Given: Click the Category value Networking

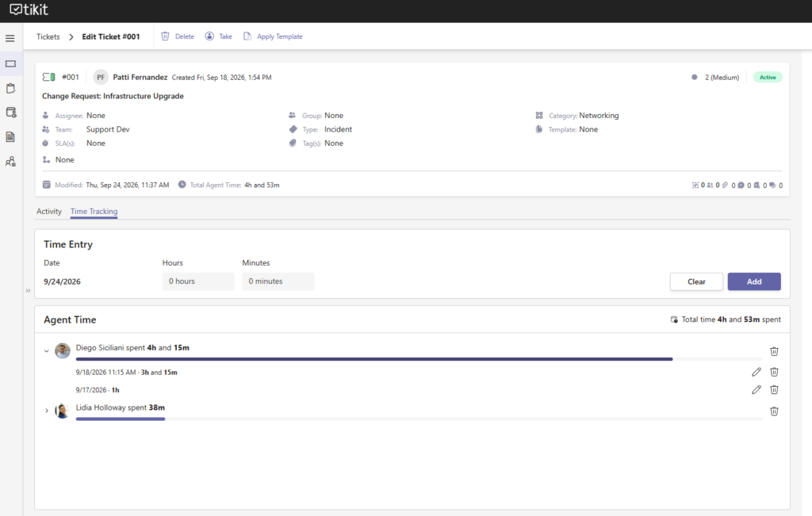Looking at the screenshot, I should coord(599,116).
